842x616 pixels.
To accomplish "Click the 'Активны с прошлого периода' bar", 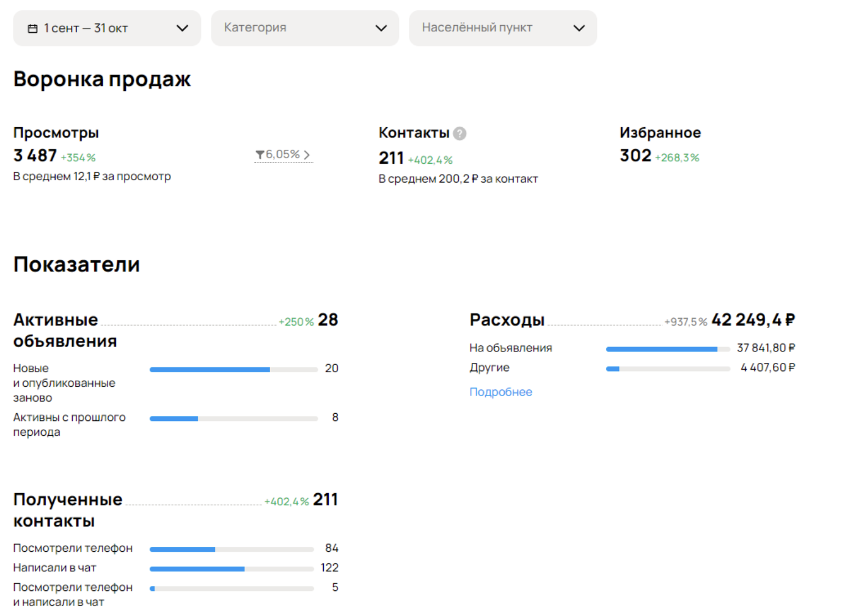I will [x=233, y=419].
